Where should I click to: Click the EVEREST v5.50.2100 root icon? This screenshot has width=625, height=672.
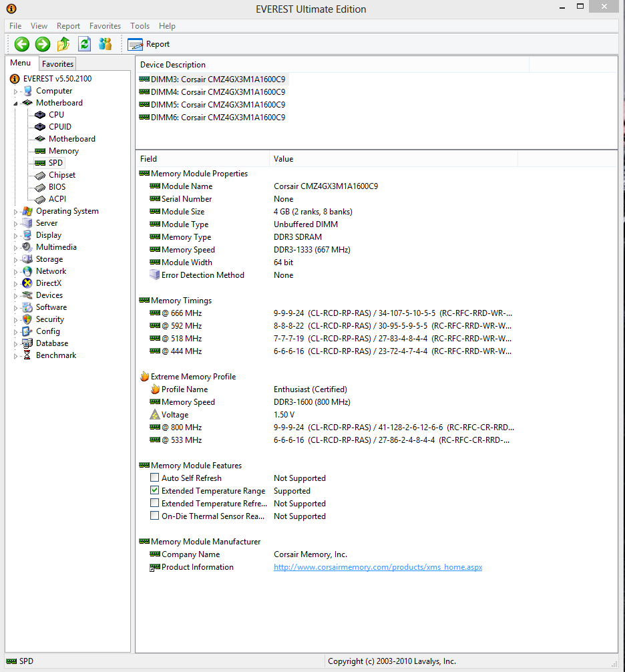tap(15, 79)
